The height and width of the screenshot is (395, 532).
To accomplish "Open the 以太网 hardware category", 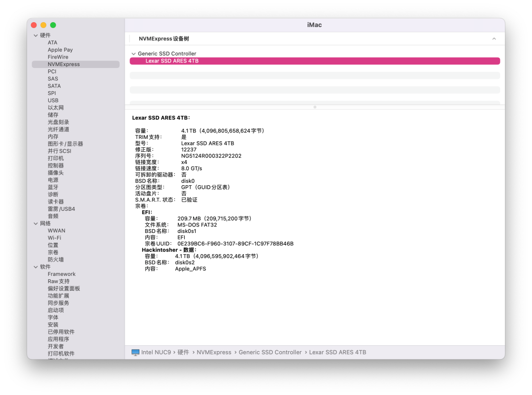I will coord(56,107).
